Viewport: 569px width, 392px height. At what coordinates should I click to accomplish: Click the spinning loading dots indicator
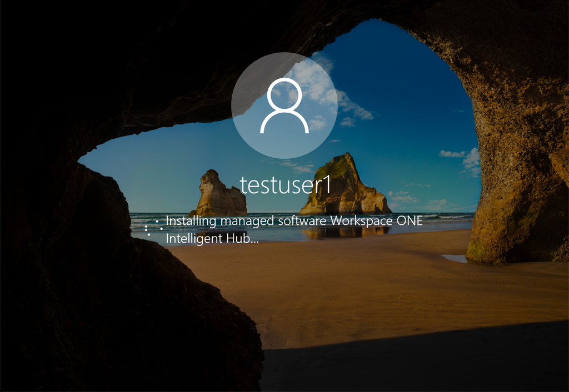coord(152,228)
